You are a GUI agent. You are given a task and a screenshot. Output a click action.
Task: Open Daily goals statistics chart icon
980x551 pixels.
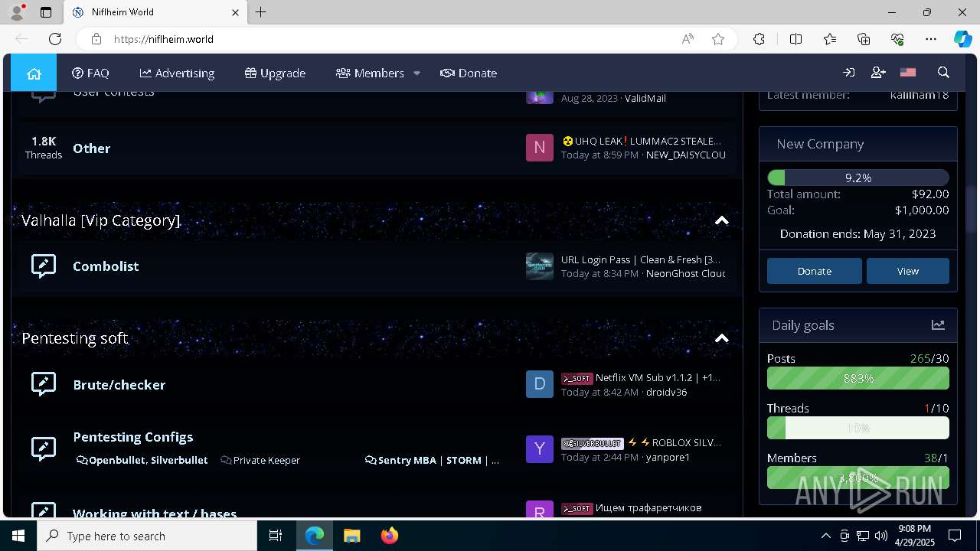[938, 325]
